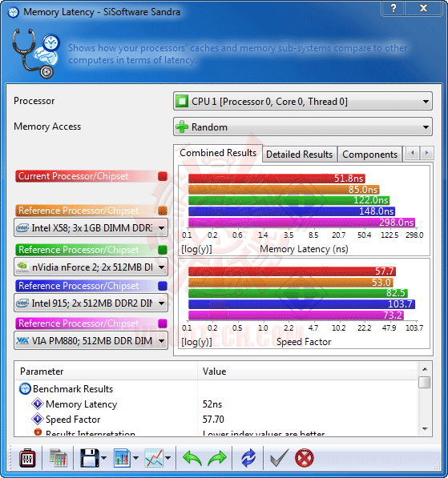This screenshot has height=478, width=448.
Task: Click the tab scroll left arrow
Action: 413,153
